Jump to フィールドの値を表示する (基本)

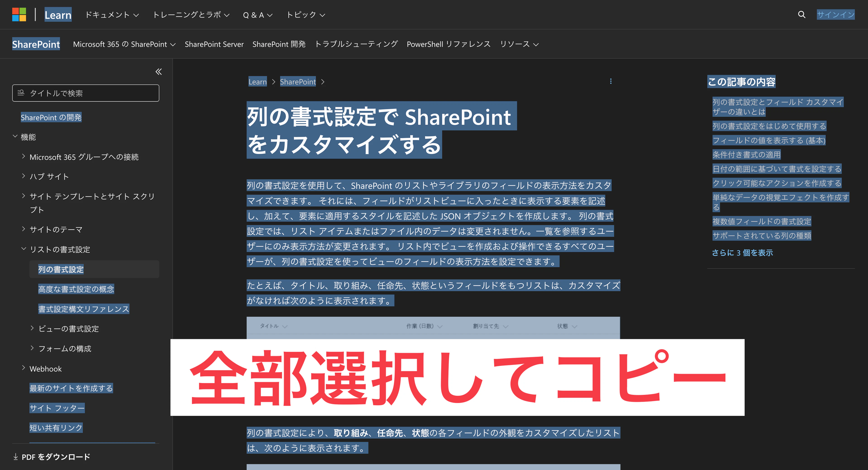tap(769, 140)
